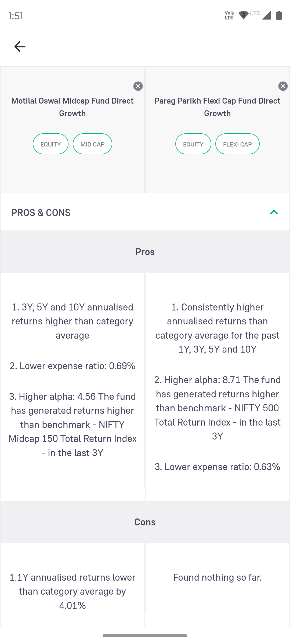Tap the Lower expense ratio 0.69% text
This screenshot has width=290, height=644.
click(73, 366)
